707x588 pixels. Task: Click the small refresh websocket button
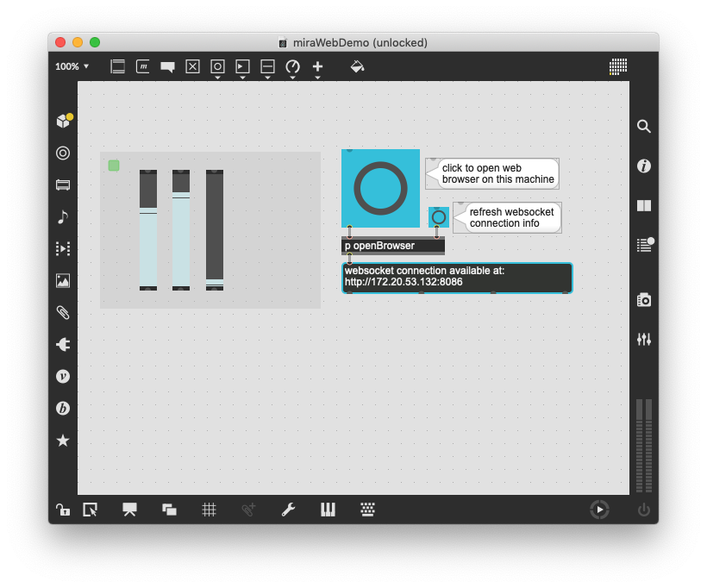pos(439,216)
